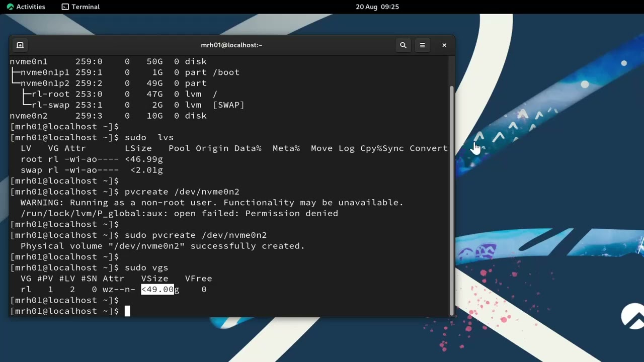644x362 pixels.
Task: Click the VFree column header
Action: point(198,279)
